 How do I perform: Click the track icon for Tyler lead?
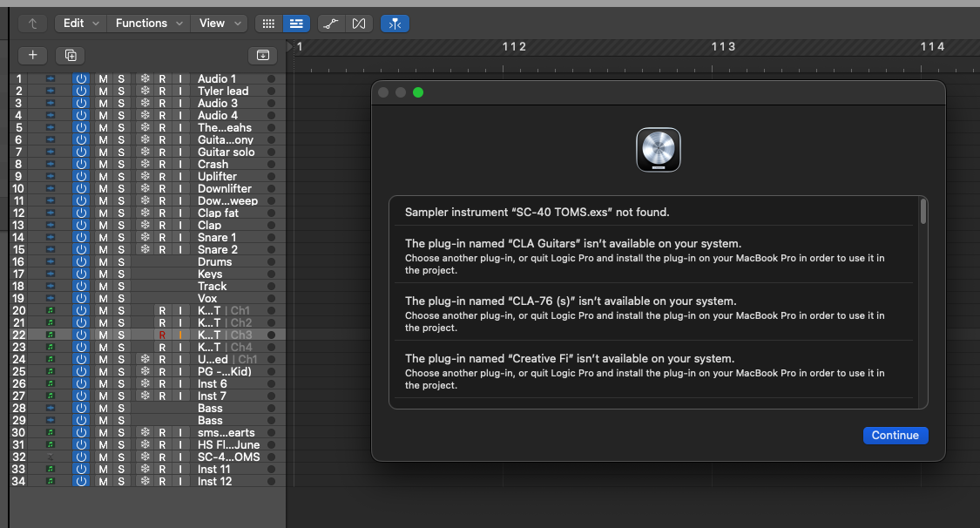tap(51, 91)
